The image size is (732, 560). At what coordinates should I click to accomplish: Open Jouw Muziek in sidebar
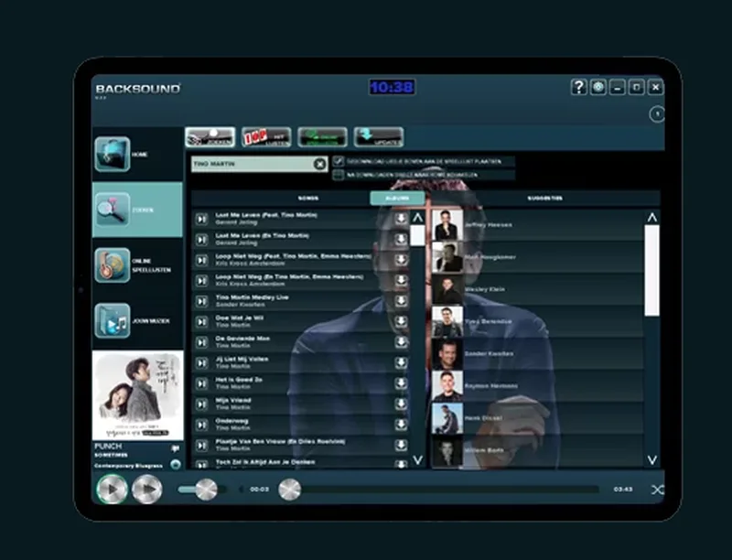coord(137,320)
